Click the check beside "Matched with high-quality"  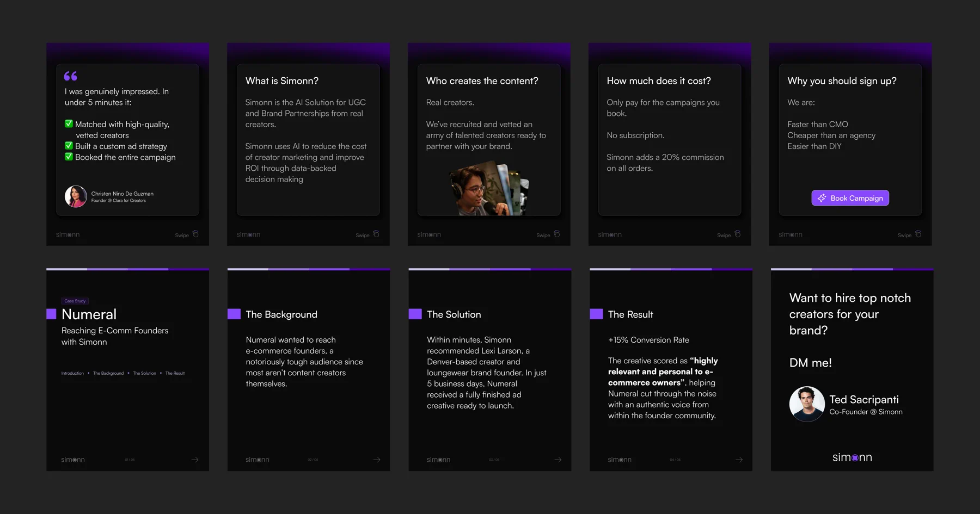[x=69, y=124]
